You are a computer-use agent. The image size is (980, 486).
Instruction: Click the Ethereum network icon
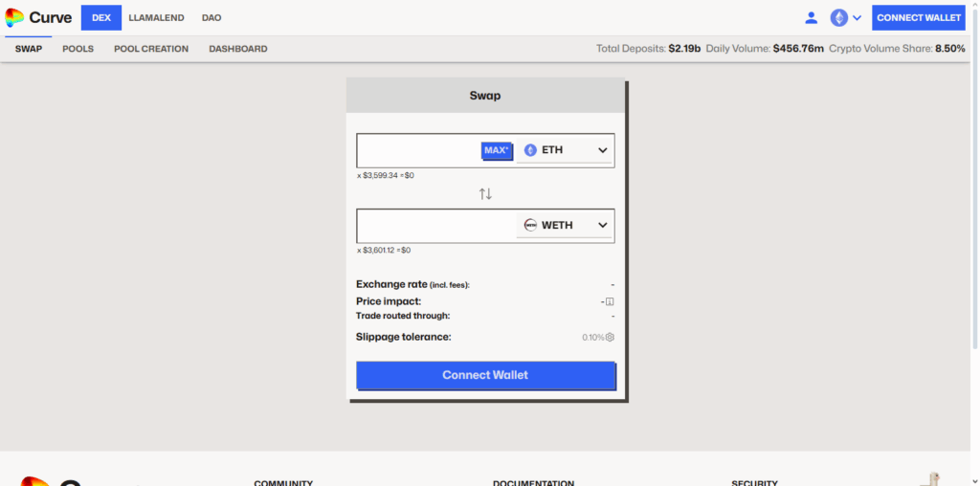click(838, 17)
